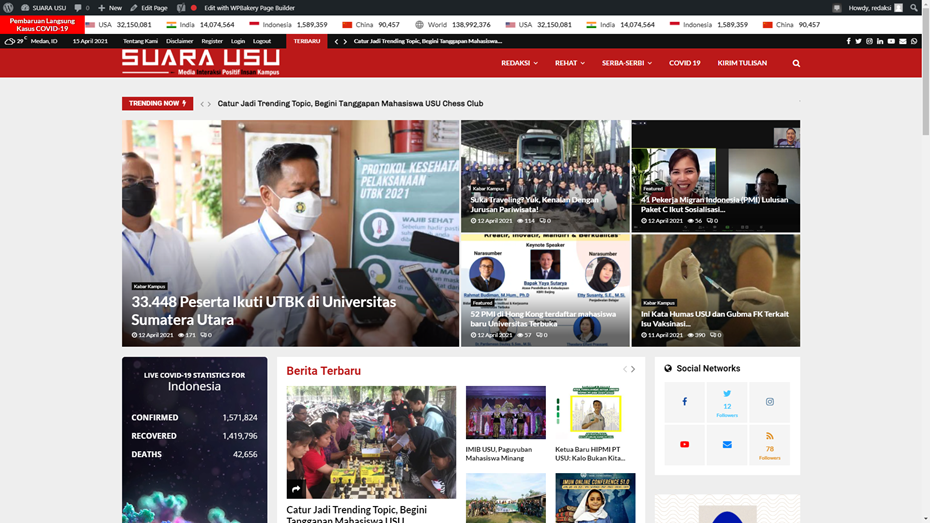Click the share icon on Catur article image
The image size is (930, 523).
pyautogui.click(x=297, y=488)
